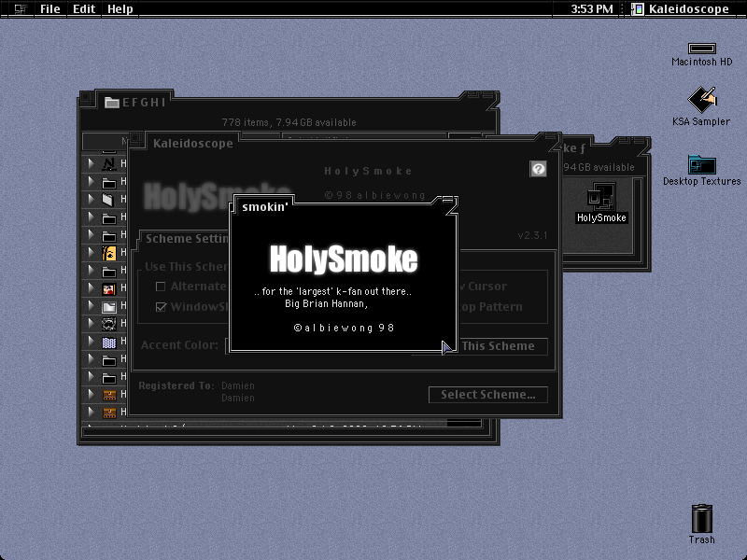Viewport: 747px width, 560px height.
Task: Click the '778 items, 7.94 GB available' status text
Action: click(x=289, y=122)
